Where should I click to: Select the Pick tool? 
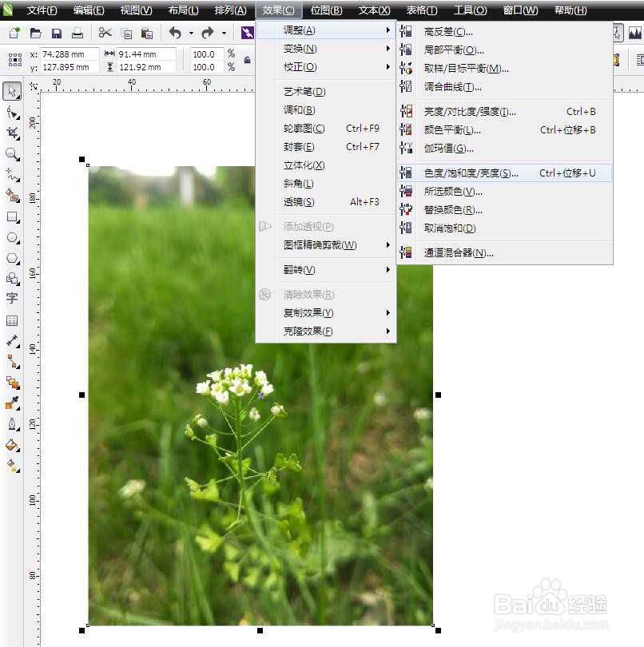12,91
